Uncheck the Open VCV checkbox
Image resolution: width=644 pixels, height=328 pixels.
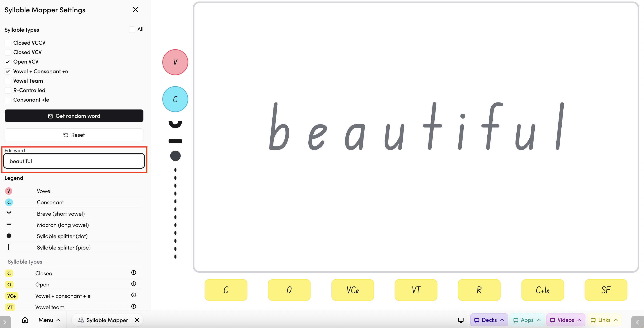point(8,62)
